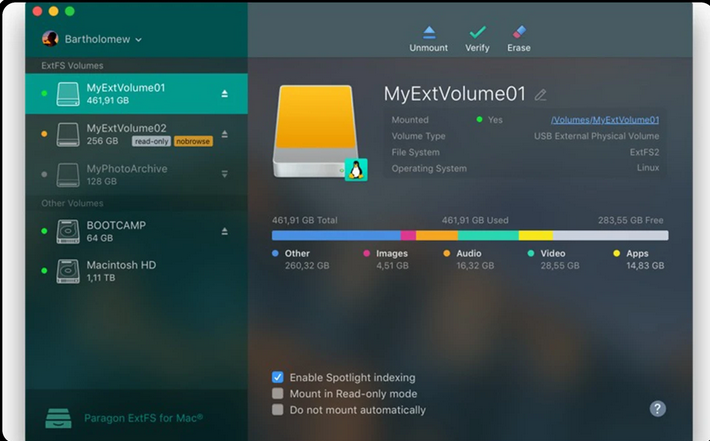Click the BOOTCAMP hard disk icon
This screenshot has height=441, width=710.
pyautogui.click(x=68, y=231)
